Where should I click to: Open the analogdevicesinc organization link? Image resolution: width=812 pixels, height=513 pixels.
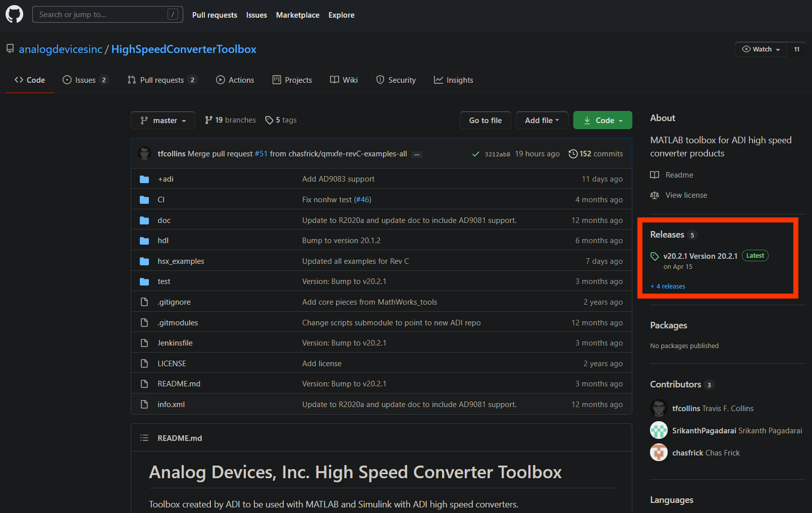tap(61, 49)
